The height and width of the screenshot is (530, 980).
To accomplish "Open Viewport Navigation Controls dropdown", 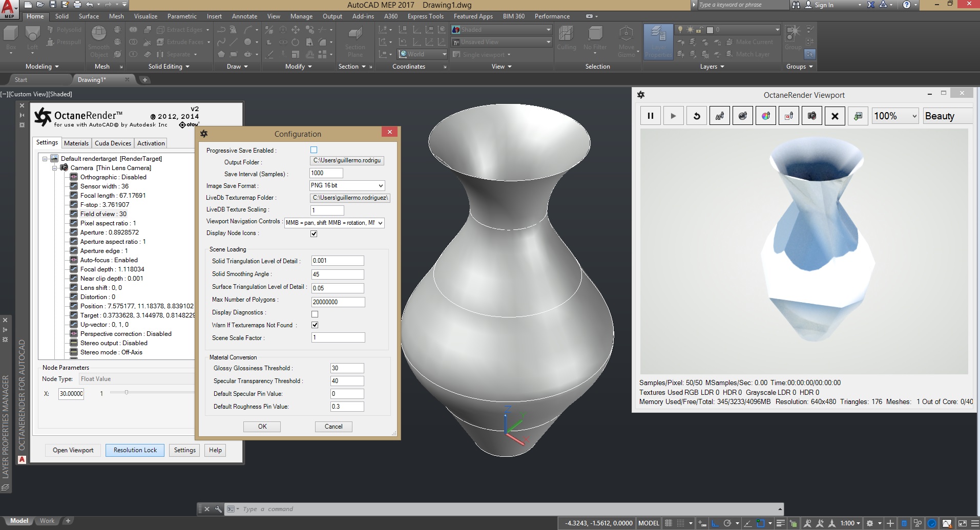I will click(335, 223).
